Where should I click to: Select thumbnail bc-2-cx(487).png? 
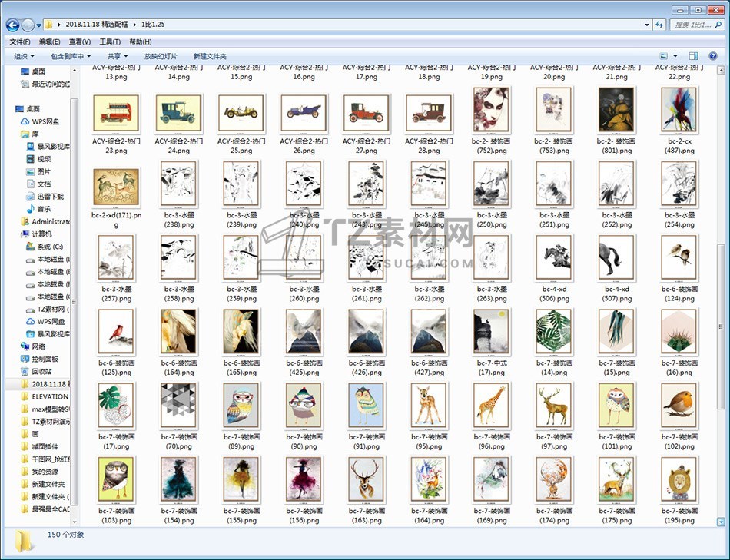pyautogui.click(x=679, y=110)
